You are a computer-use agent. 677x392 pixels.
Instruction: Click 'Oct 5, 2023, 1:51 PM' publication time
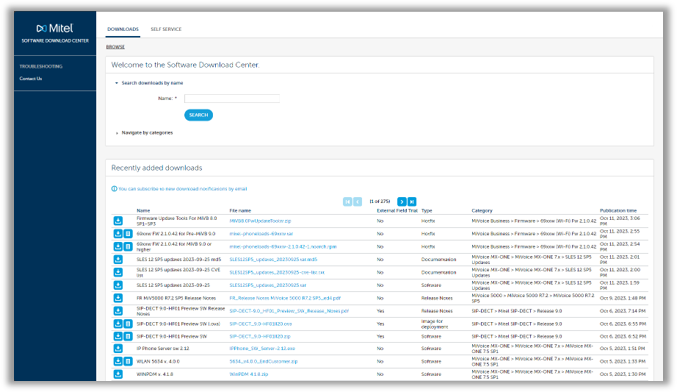(x=623, y=348)
